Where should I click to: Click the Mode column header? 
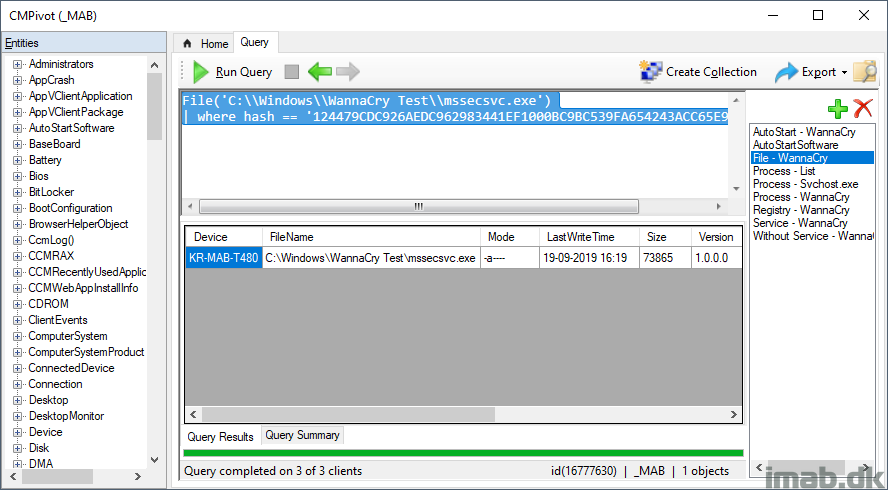(x=510, y=237)
